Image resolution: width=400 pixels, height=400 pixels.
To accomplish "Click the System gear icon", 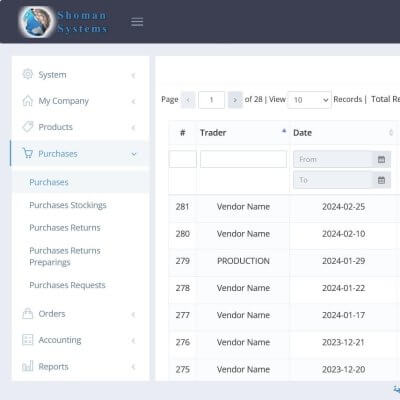I will pyautogui.click(x=28, y=74).
